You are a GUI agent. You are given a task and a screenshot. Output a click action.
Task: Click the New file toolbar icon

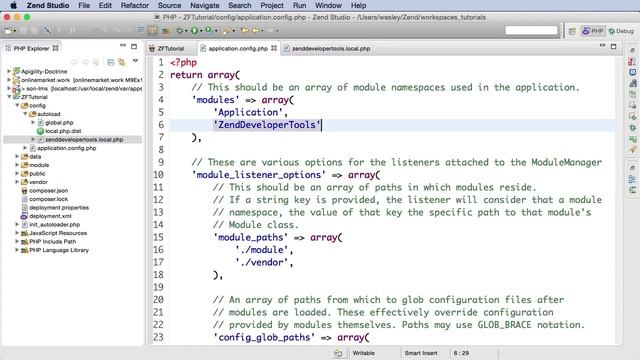click(x=8, y=31)
